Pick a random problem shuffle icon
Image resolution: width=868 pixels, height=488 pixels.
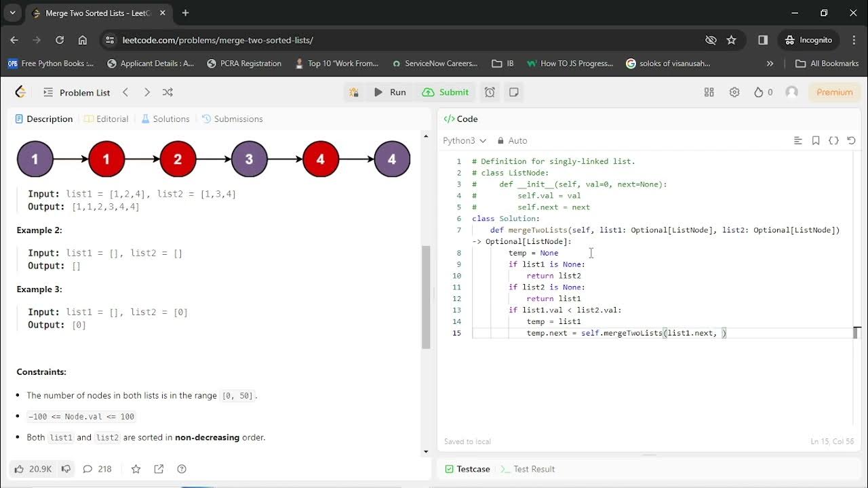[x=167, y=92]
